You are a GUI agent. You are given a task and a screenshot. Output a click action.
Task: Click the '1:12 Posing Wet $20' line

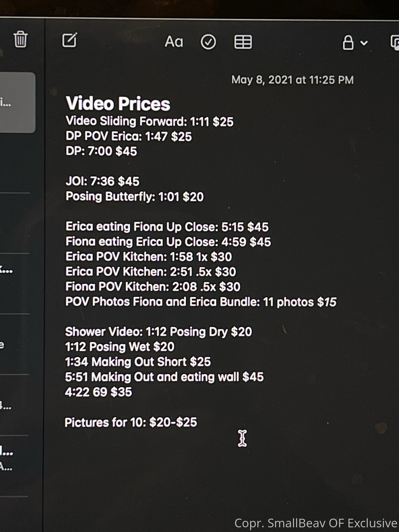click(119, 347)
